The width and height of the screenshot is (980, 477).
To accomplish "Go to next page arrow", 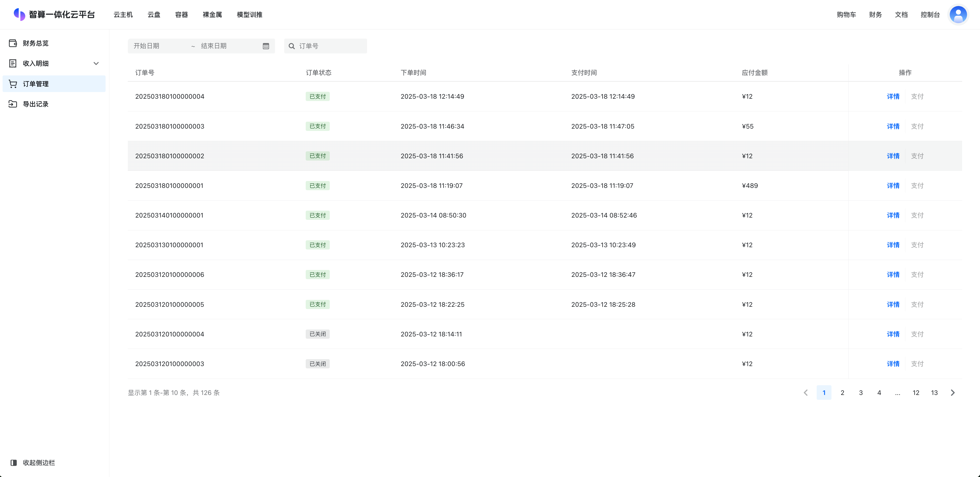I will pos(953,393).
